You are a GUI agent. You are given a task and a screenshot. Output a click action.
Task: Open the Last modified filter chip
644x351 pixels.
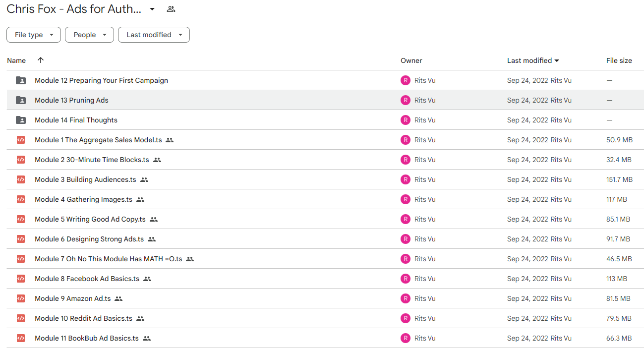(154, 35)
